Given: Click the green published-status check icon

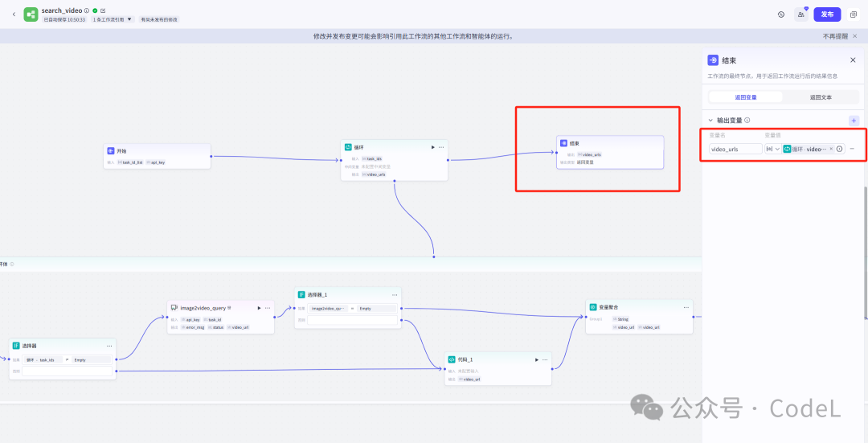Looking at the screenshot, I should pyautogui.click(x=95, y=10).
